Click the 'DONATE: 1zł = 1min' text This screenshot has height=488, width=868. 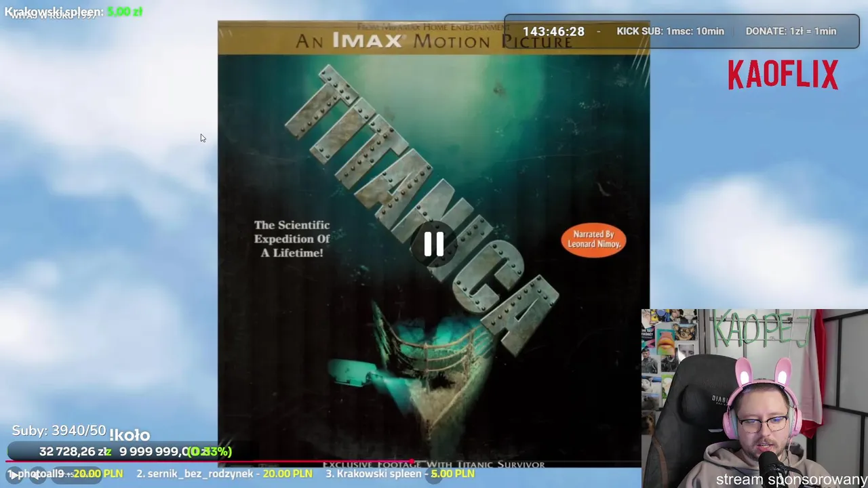(x=791, y=31)
